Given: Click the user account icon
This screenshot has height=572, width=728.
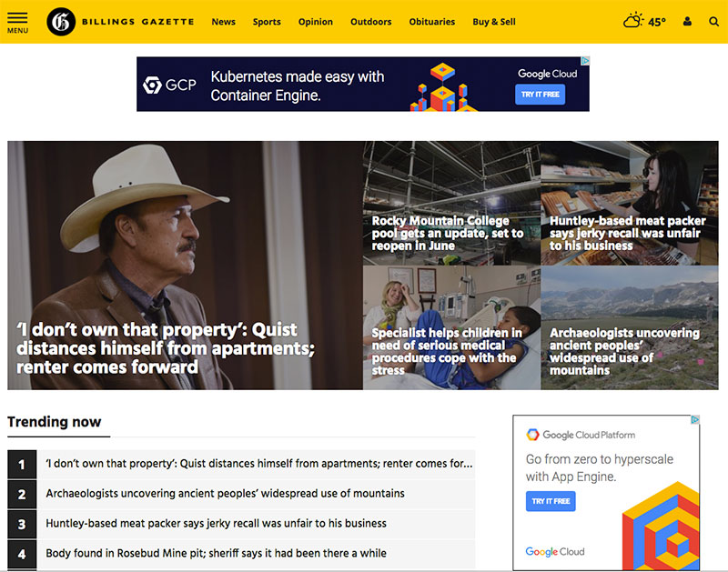Looking at the screenshot, I should tap(687, 22).
